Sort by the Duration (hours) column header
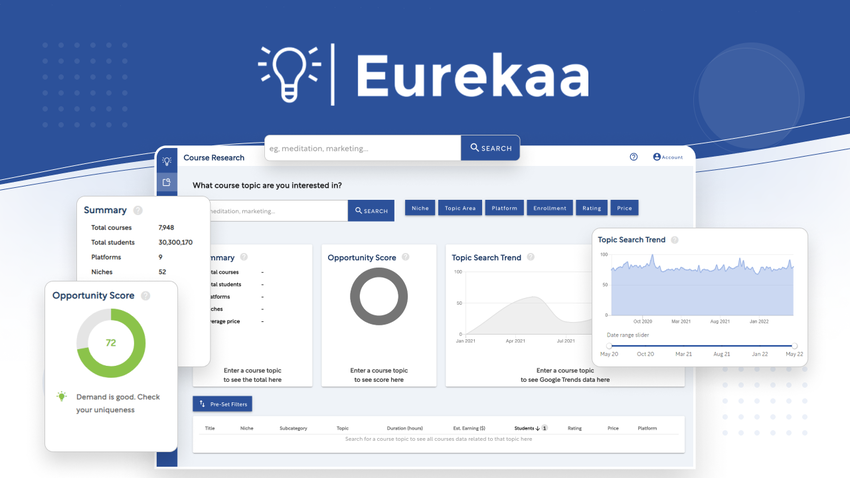The width and height of the screenshot is (850, 478). [404, 428]
